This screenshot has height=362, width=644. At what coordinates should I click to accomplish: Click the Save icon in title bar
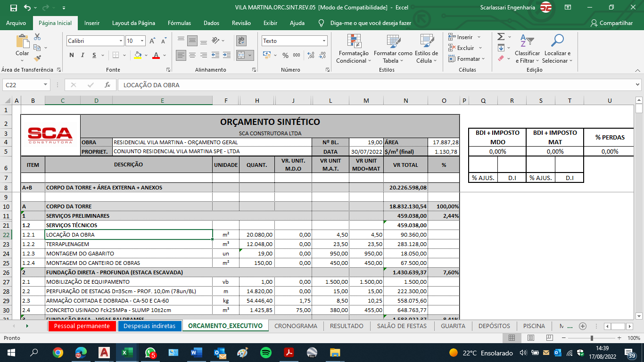13,8
